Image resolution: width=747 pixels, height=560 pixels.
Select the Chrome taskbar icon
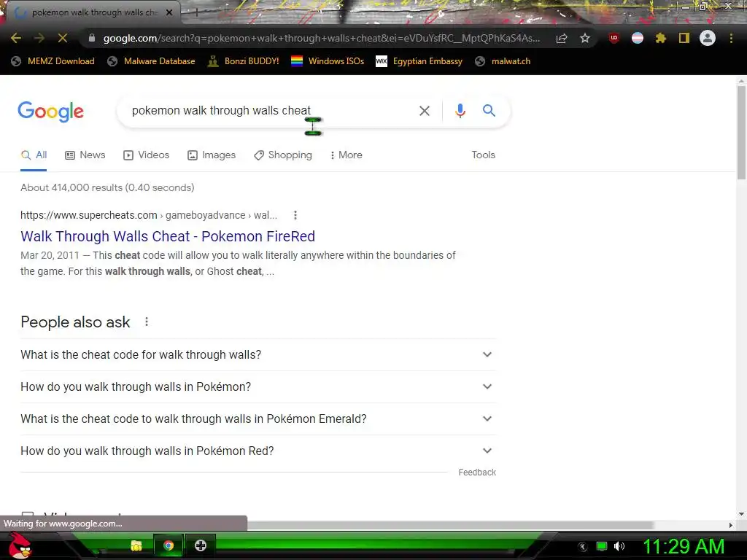point(169,545)
